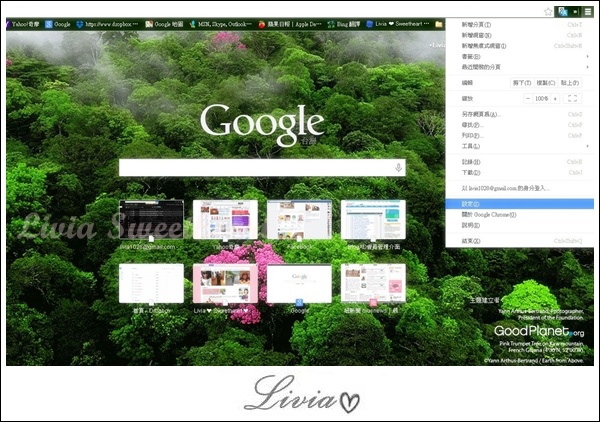Select 列印 (Print) in the menu
This screenshot has width=600, height=422.
click(520, 135)
